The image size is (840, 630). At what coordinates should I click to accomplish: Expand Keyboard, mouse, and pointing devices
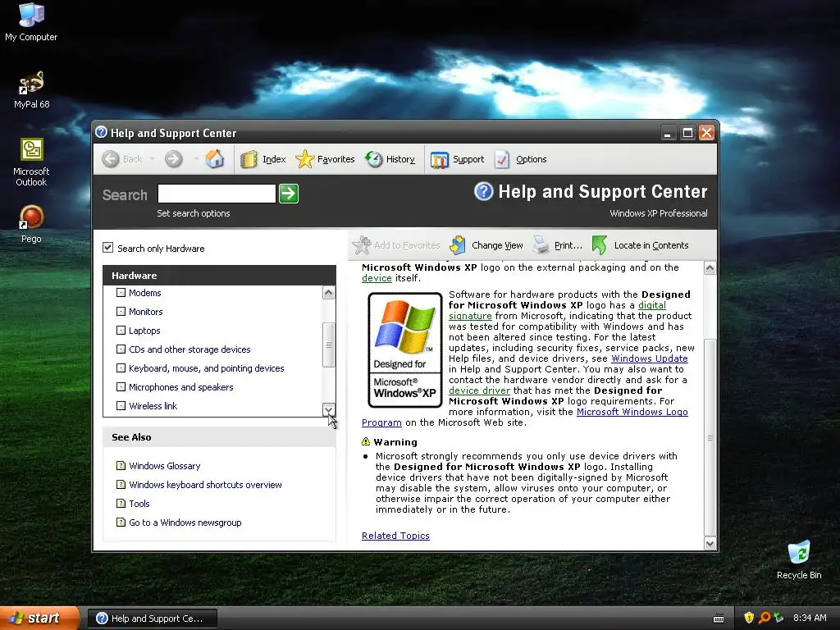(121, 368)
